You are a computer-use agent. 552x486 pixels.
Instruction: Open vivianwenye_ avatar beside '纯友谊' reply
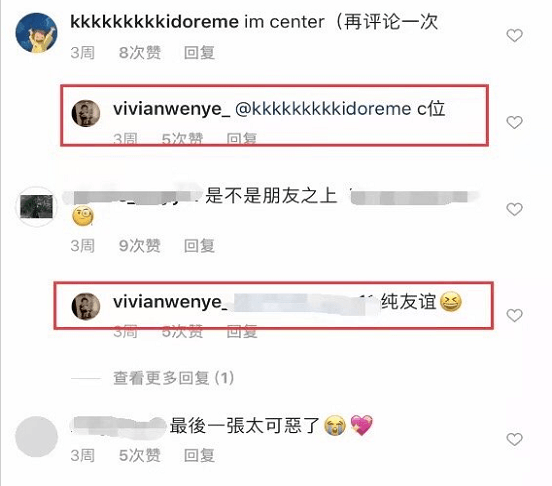(x=86, y=306)
